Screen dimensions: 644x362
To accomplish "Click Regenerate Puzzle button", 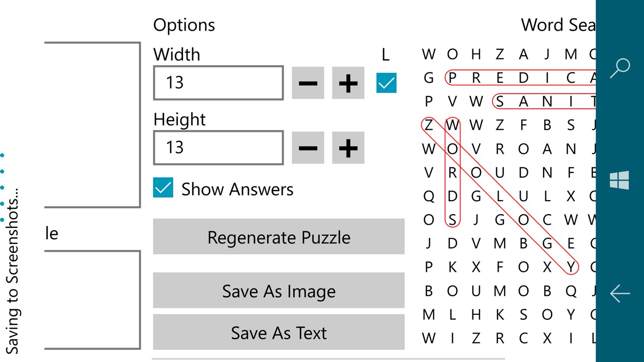I will coord(279,237).
